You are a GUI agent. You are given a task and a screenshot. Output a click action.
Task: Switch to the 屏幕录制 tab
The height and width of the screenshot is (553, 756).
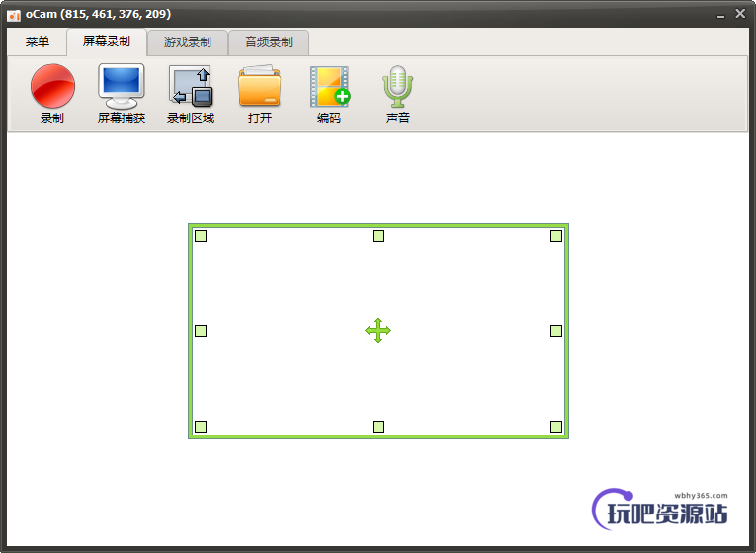(107, 41)
